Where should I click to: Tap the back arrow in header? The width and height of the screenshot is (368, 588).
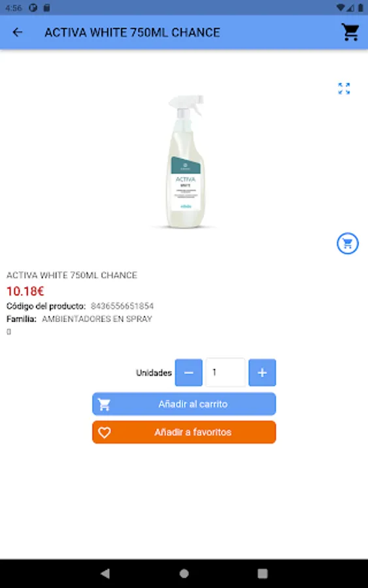click(17, 33)
